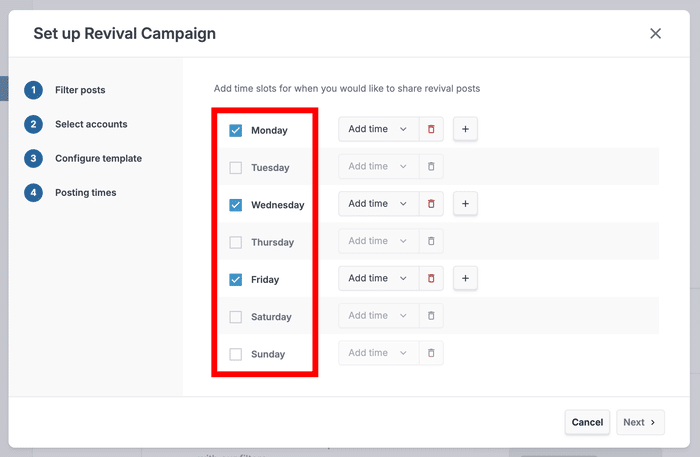Screen dimensions: 700x457
Task: Click the plus button next to Wednesday
Action: 465,204
